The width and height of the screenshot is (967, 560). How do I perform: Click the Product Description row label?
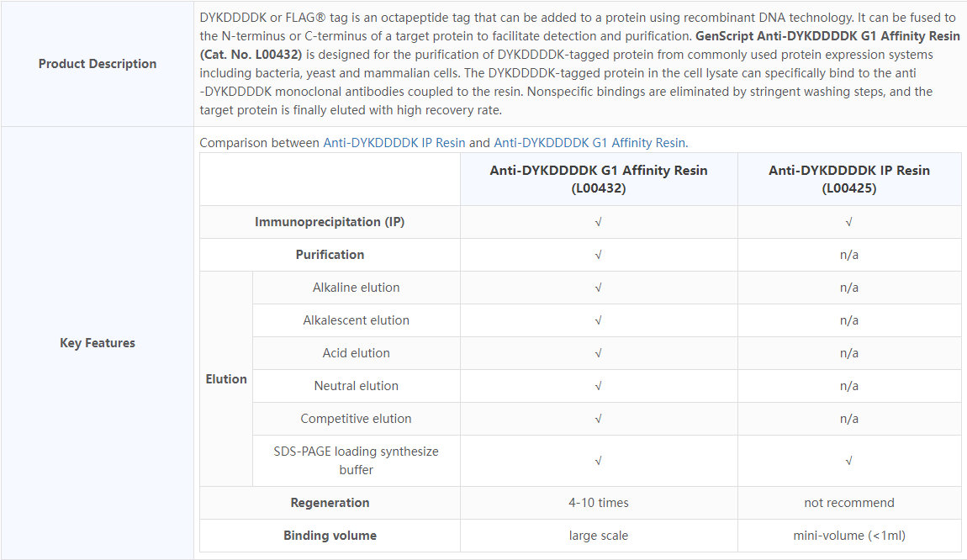coord(98,64)
